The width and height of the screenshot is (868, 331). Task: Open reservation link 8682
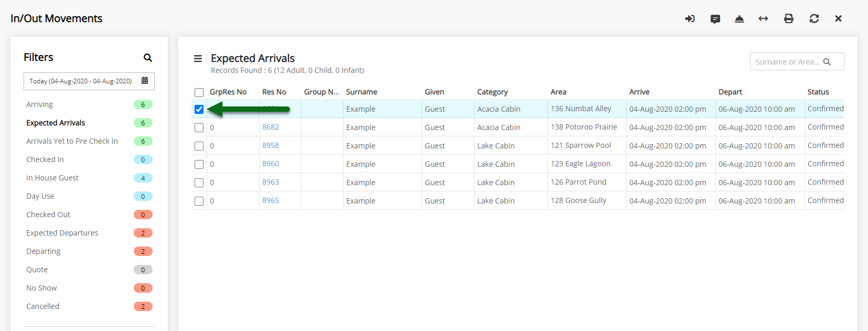pyautogui.click(x=271, y=127)
